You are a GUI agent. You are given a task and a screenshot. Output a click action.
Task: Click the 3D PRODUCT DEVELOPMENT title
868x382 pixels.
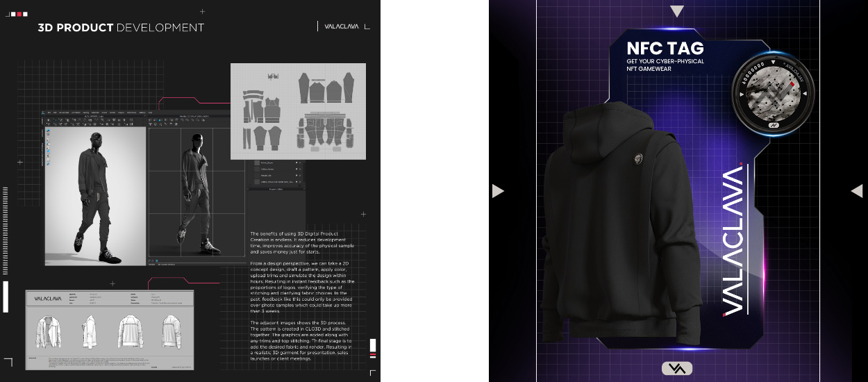[x=121, y=28]
